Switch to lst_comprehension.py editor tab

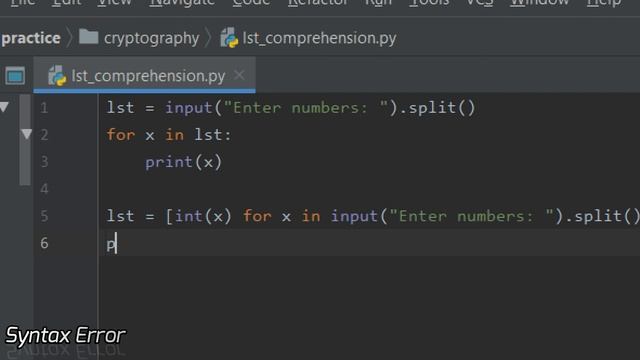[x=144, y=76]
